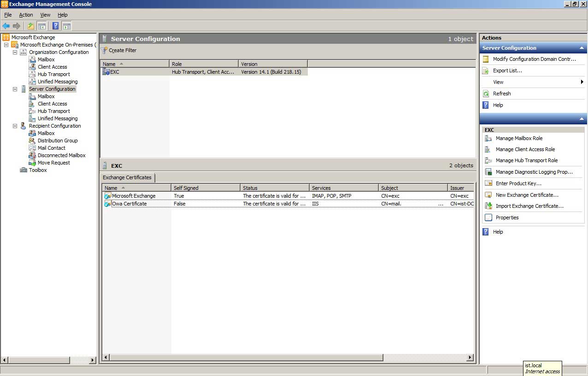
Task: Click the Manage Diagnostic Logging icon
Action: coord(488,172)
